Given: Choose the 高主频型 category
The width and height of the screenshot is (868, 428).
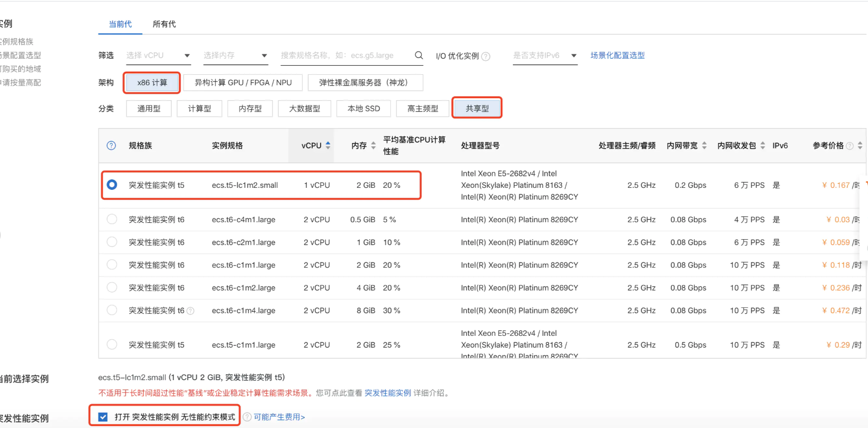Looking at the screenshot, I should (423, 109).
